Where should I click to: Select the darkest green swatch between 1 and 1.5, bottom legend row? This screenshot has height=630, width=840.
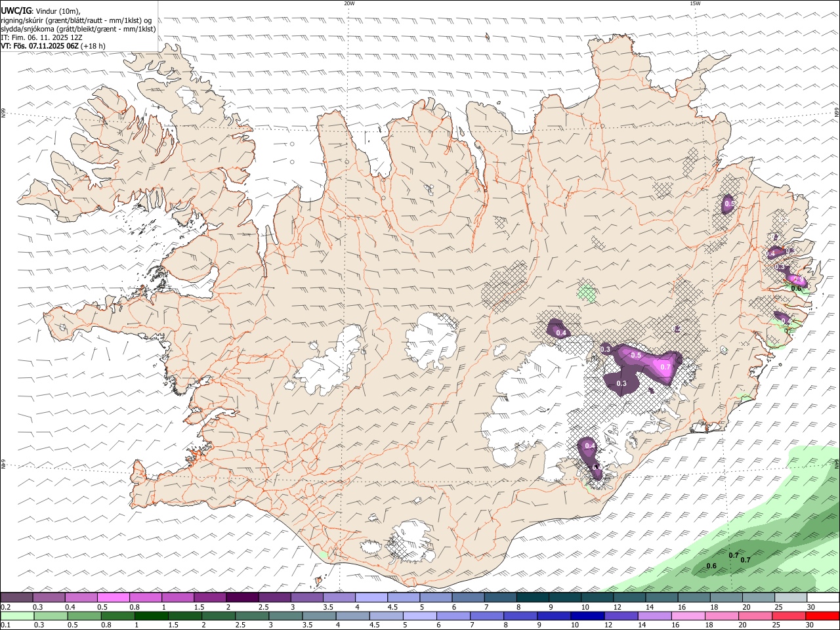[x=151, y=616]
